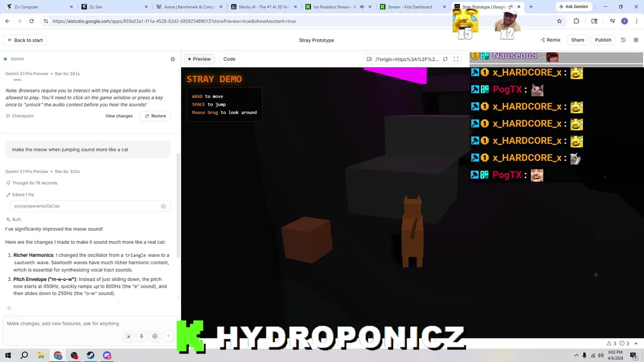The image size is (644, 362).
Task: Open the Chrome three-dot menu
Action: click(636, 21)
